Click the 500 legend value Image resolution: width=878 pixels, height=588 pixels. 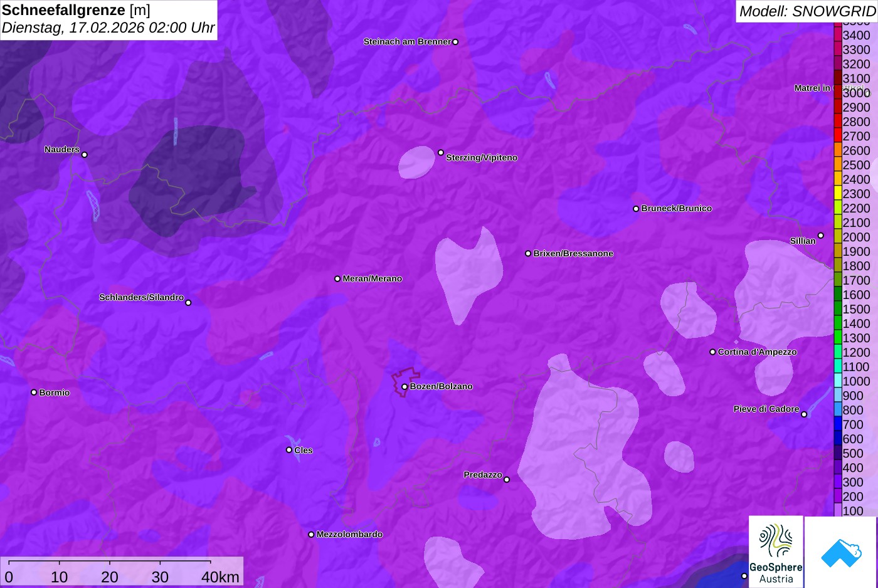coord(853,453)
